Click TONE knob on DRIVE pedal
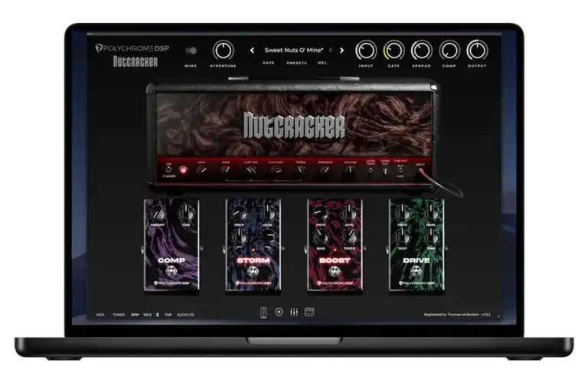This screenshot has height=383, width=588. 431,237
